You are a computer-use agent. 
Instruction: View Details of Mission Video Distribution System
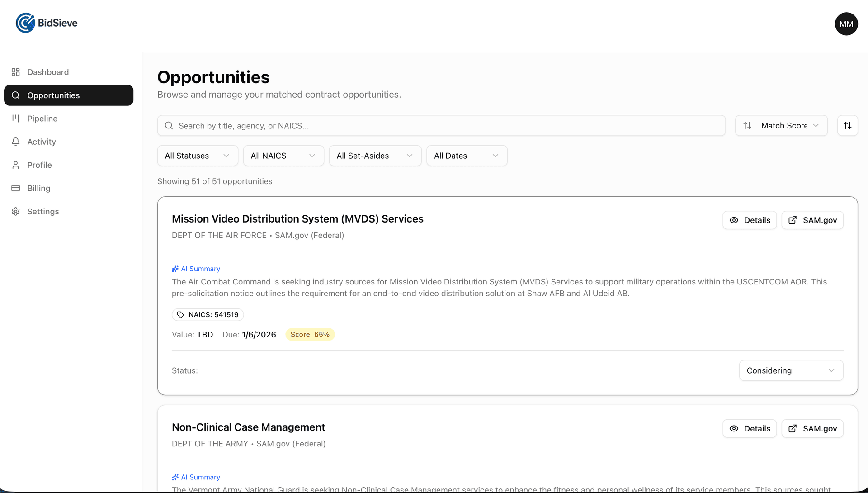click(x=750, y=220)
